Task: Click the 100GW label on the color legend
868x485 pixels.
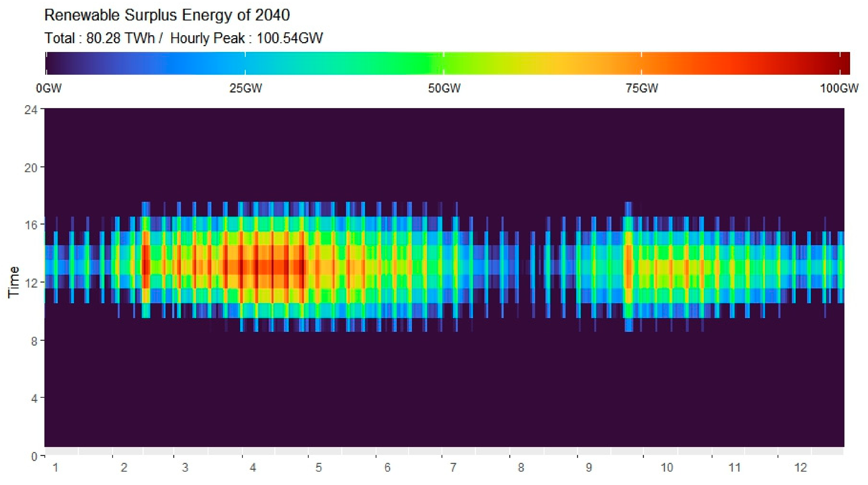Action: 839,88
